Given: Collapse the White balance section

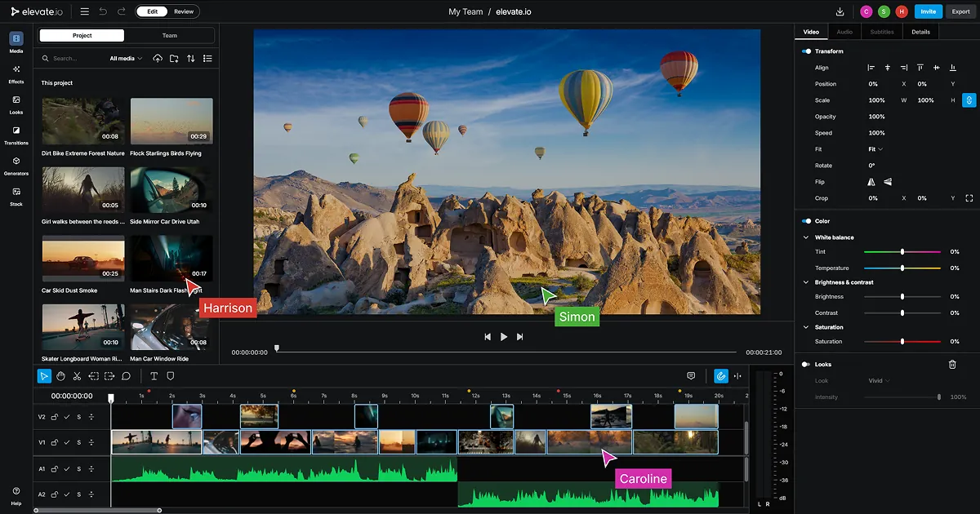Looking at the screenshot, I should click(807, 237).
